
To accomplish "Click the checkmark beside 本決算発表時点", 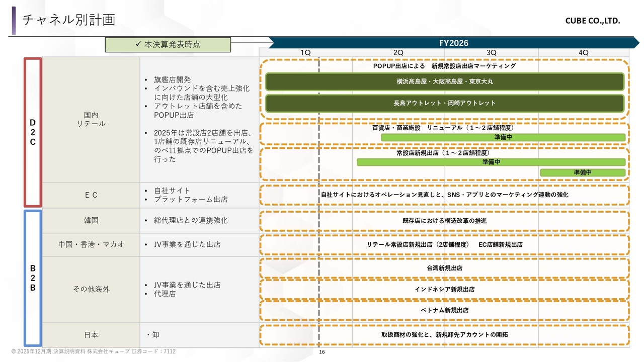I will coord(139,44).
